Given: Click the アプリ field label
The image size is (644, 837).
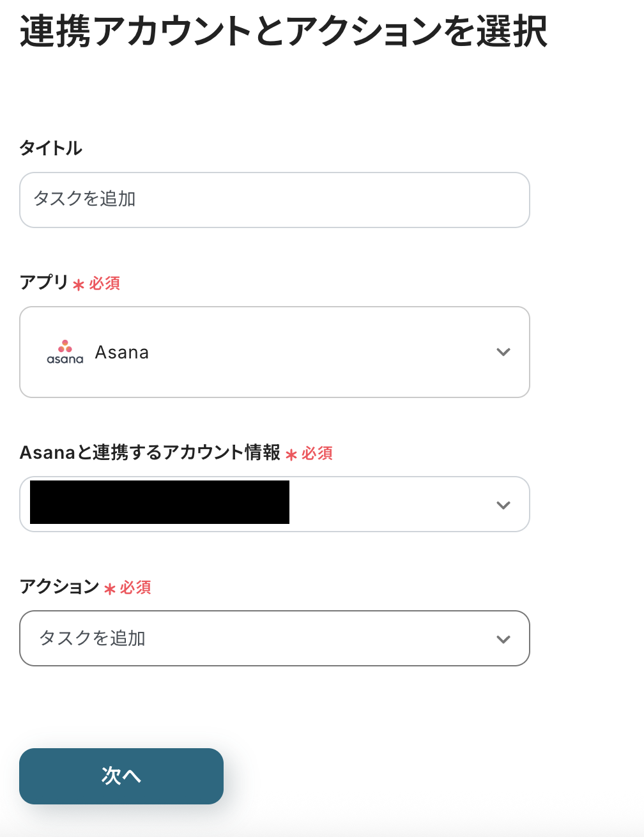Looking at the screenshot, I should pos(43,282).
